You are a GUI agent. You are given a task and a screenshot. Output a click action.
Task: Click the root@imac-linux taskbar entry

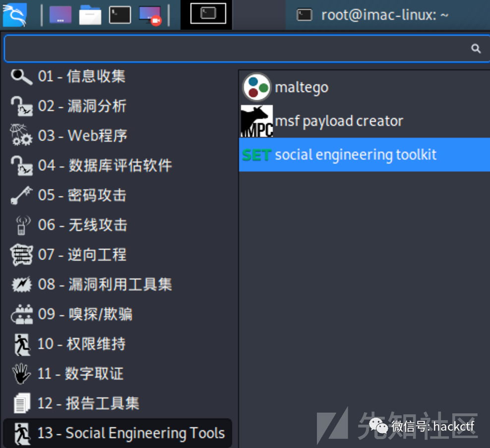pyautogui.click(x=382, y=15)
